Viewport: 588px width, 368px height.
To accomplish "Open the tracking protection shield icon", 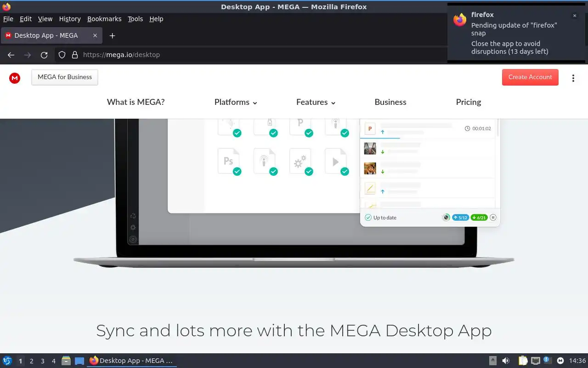I will point(62,55).
